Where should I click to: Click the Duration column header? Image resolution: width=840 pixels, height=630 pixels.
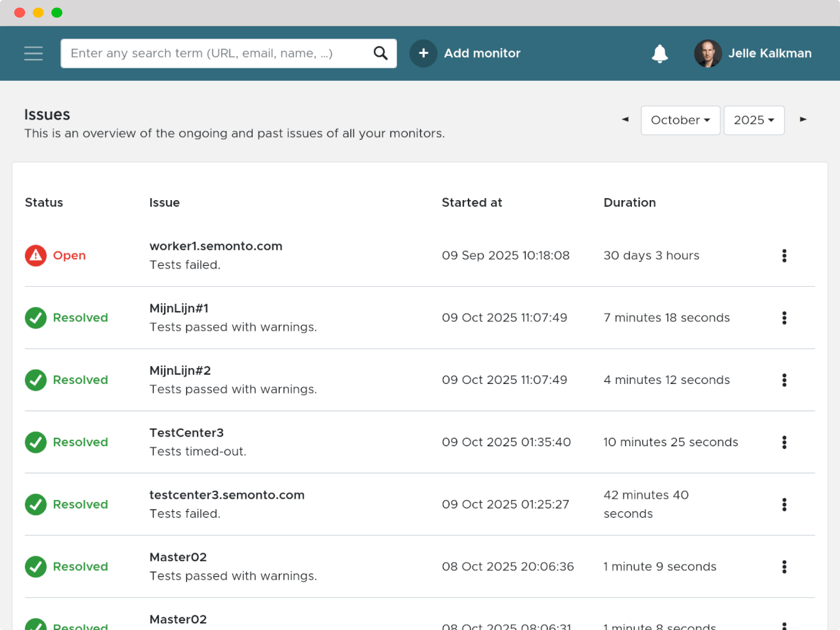630,202
